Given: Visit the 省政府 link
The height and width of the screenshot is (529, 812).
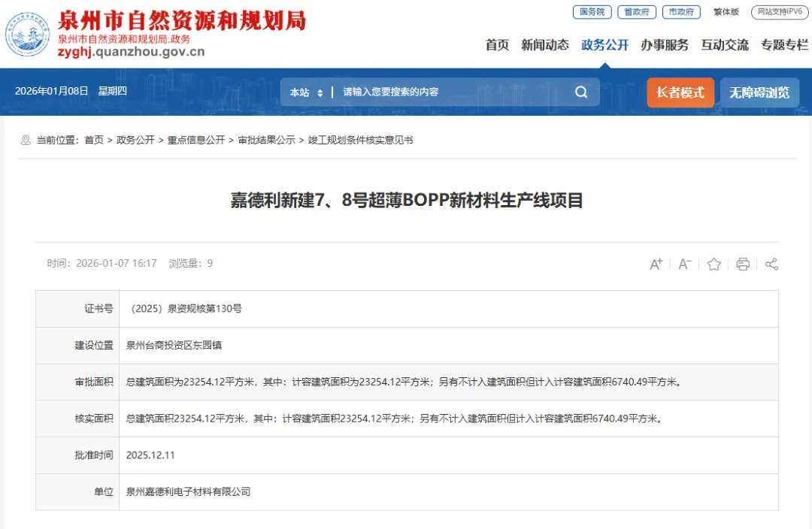Looking at the screenshot, I should click(637, 12).
